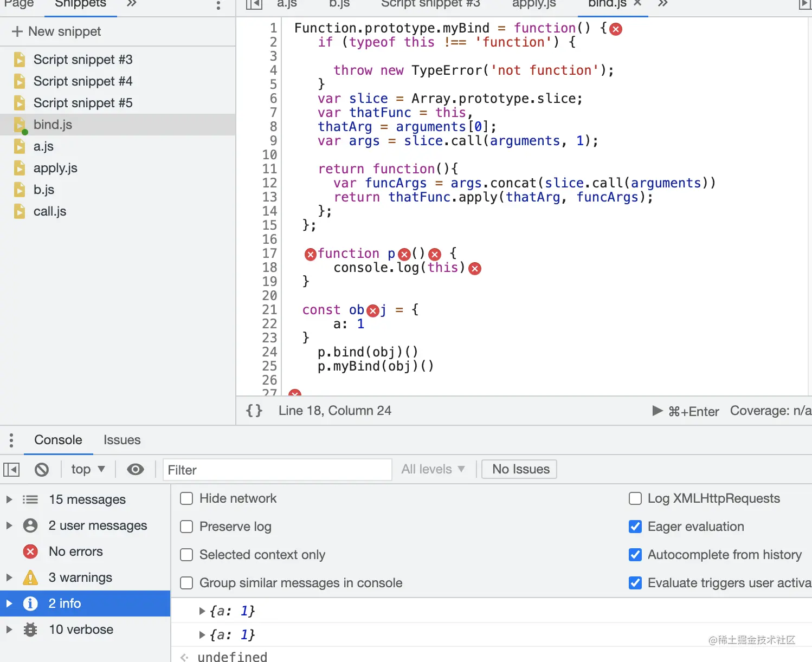Create live expression with eye icon
The width and height of the screenshot is (812, 662).
136,470
